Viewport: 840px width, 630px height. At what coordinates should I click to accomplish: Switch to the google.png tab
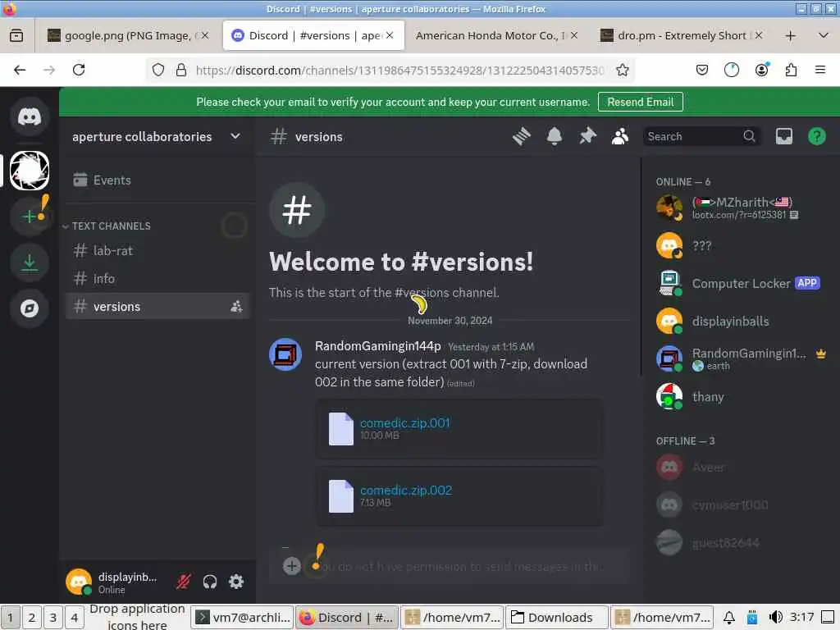point(128,36)
